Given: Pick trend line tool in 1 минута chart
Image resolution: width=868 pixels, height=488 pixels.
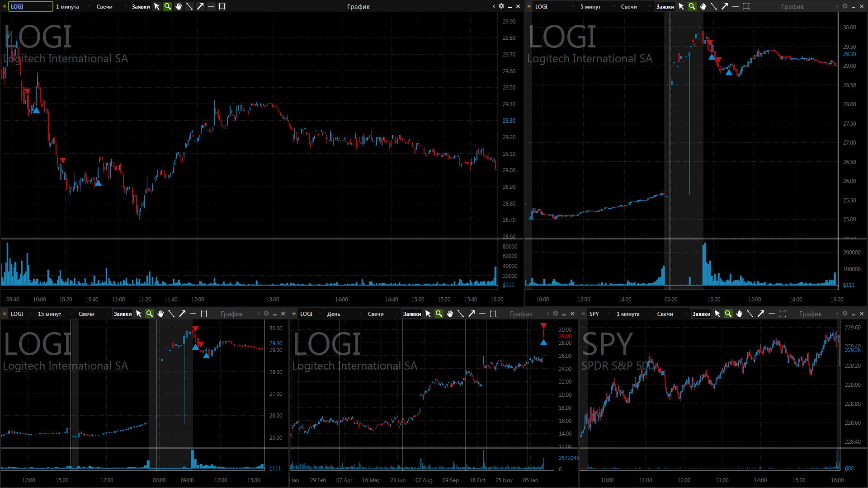Looking at the screenshot, I should 189,6.
